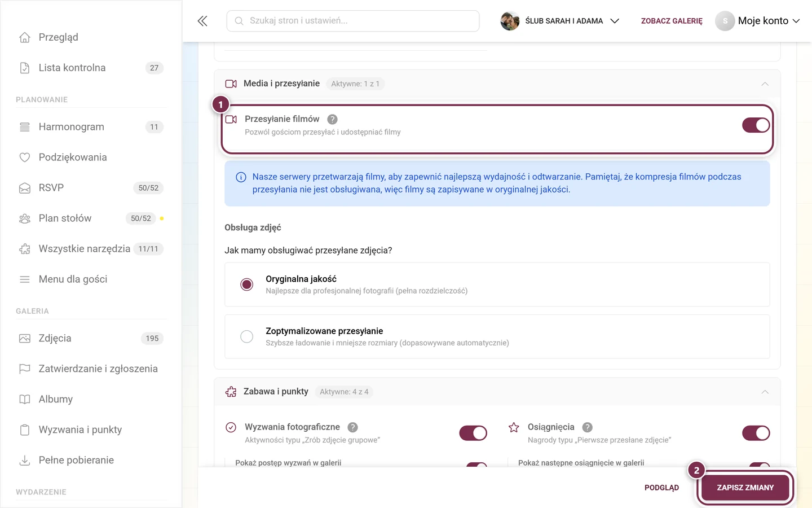
Task: Click the Harmonogram list icon
Action: click(x=25, y=127)
